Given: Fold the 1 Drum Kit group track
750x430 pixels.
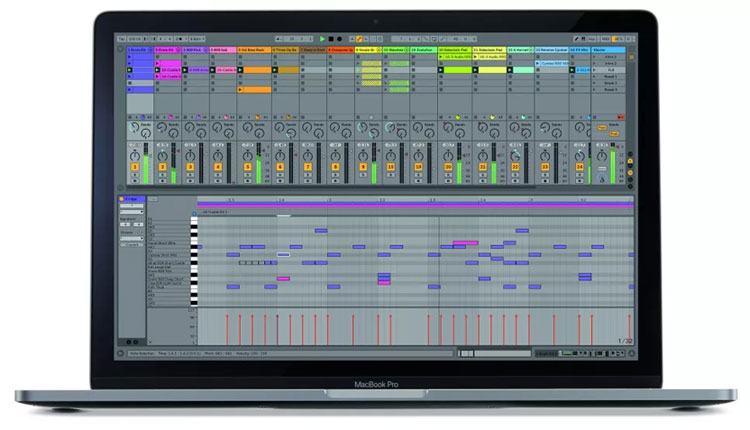Looking at the screenshot, I should (150, 50).
